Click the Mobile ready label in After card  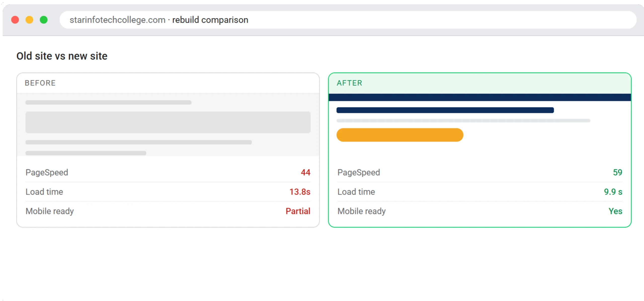pyautogui.click(x=362, y=211)
